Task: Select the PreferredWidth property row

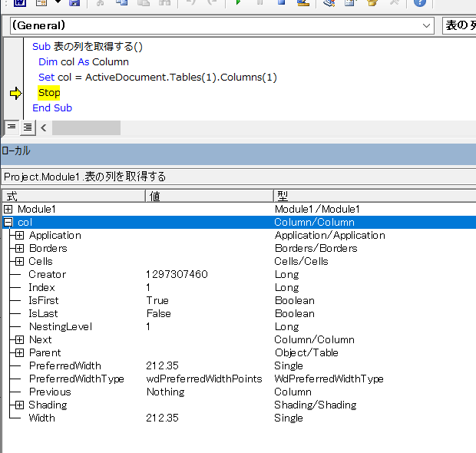Action: 240,366
